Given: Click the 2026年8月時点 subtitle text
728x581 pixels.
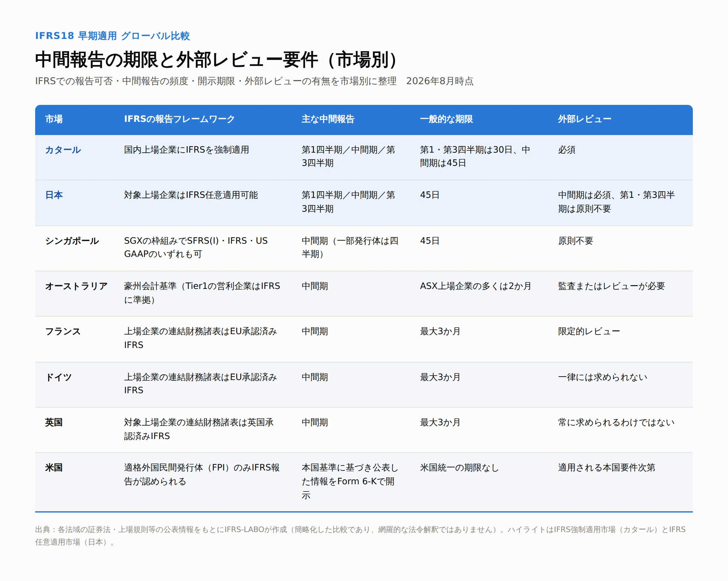Looking at the screenshot, I should (440, 81).
